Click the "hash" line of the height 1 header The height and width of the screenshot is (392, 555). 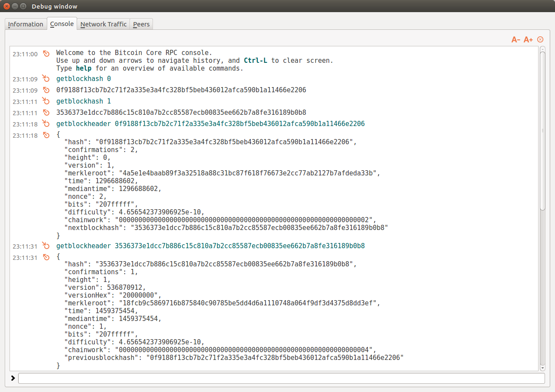pyautogui.click(x=211, y=264)
